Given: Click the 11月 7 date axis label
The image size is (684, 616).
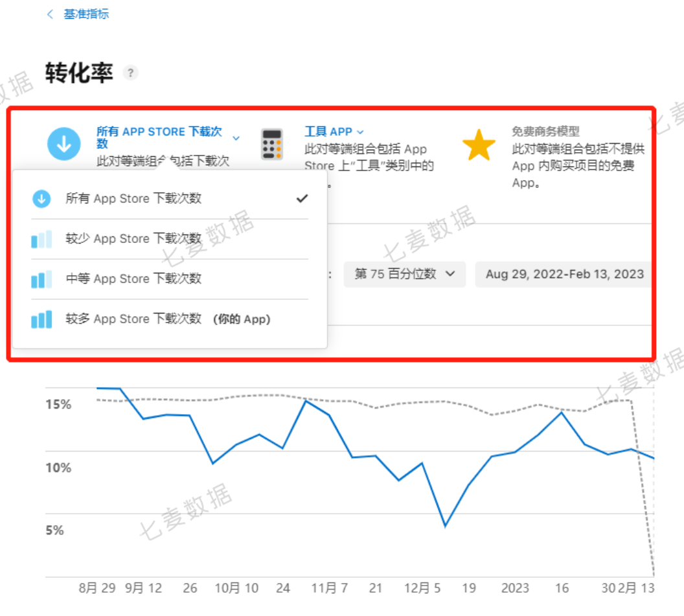Looking at the screenshot, I should [329, 588].
